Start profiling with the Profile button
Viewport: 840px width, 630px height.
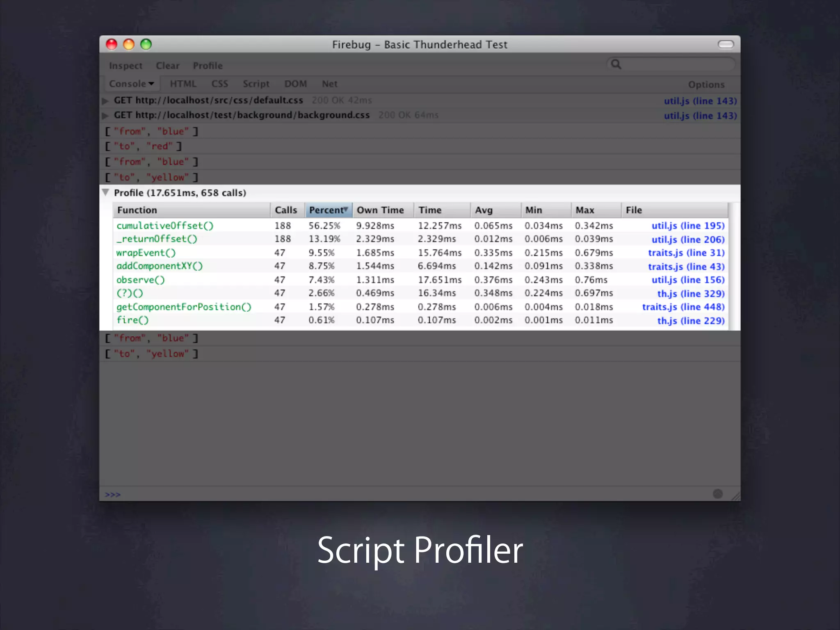tap(208, 66)
